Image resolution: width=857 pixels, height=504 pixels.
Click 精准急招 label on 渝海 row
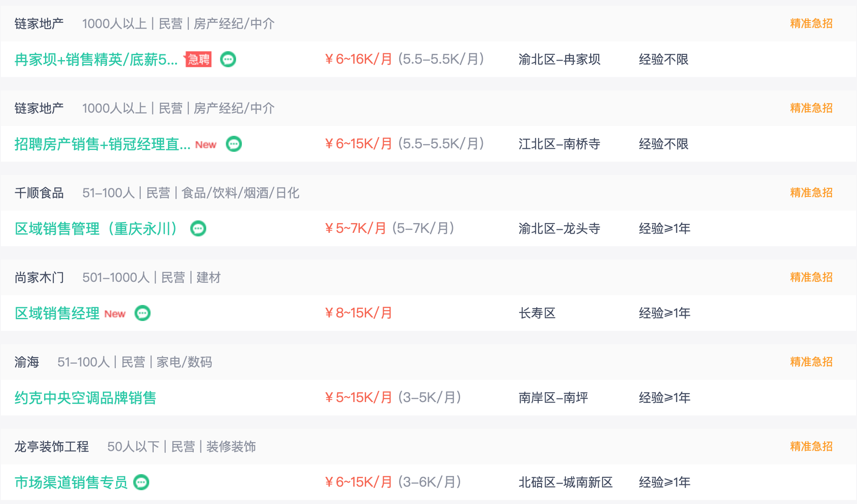tap(811, 362)
